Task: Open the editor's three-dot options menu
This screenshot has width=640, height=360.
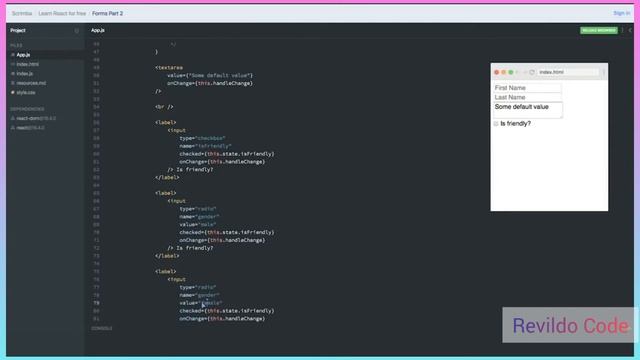Action: tap(622, 31)
